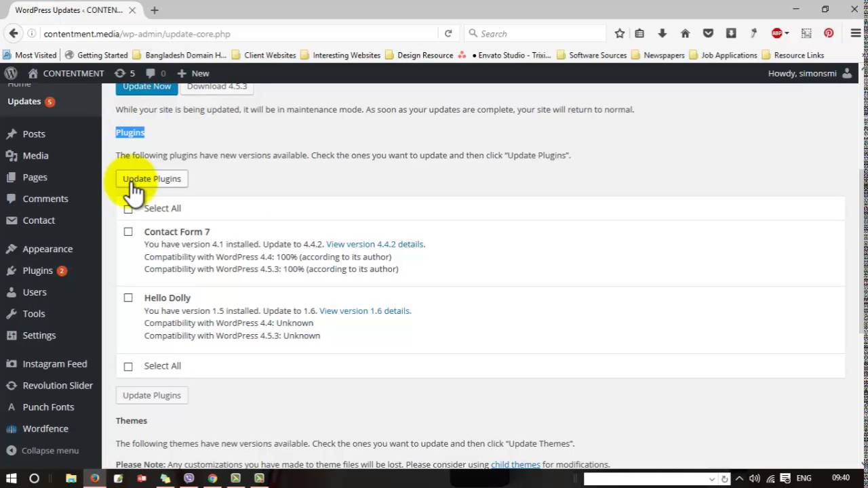Follow the child themes link

(515, 464)
